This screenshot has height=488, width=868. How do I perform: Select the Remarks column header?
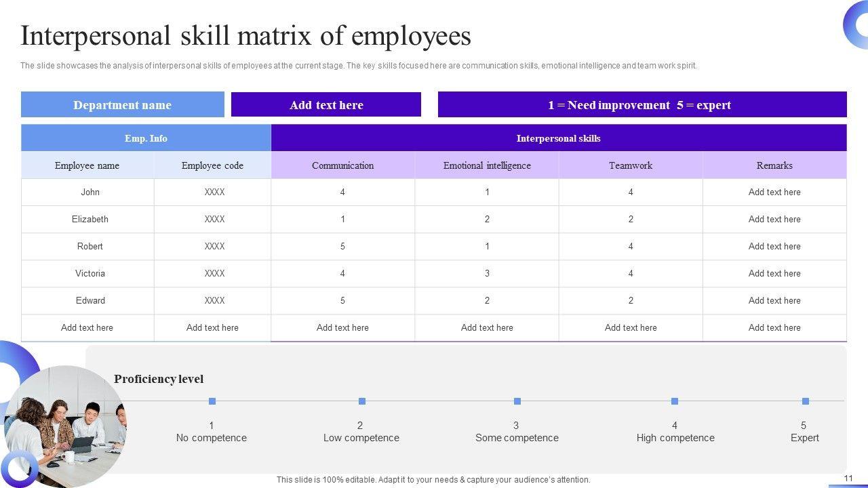click(774, 165)
